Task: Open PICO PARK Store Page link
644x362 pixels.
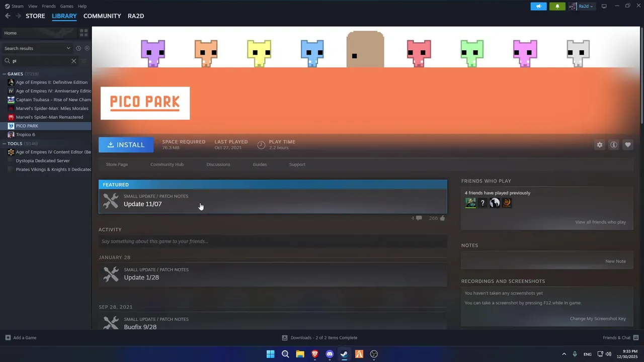Action: [x=117, y=164]
